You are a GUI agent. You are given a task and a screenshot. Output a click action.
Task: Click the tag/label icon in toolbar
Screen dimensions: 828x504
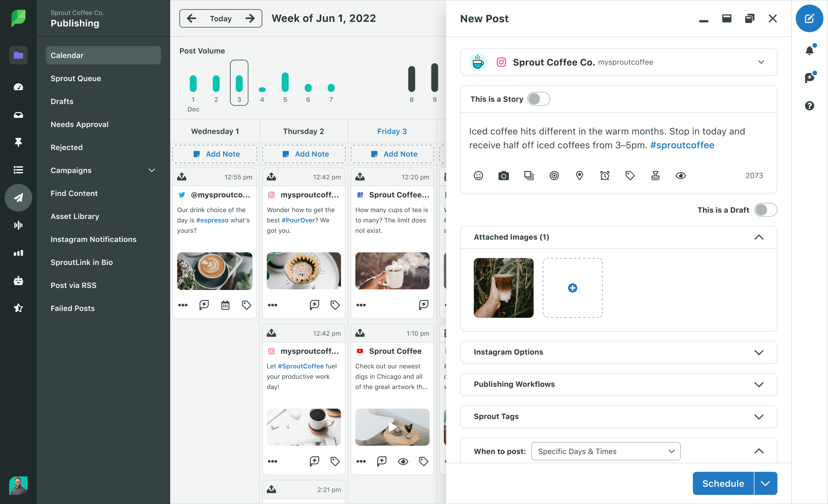631,175
